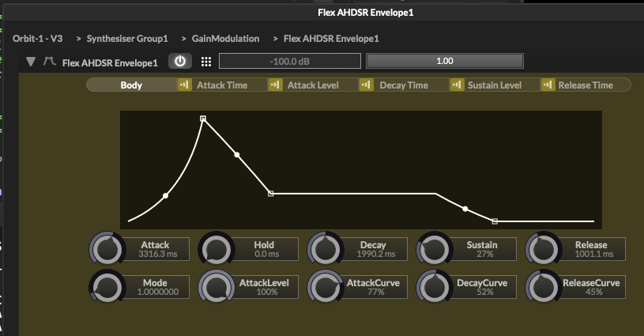Open Orbit-1 - V3 root breadcrumb
The height and width of the screenshot is (336, 644).
(x=38, y=38)
